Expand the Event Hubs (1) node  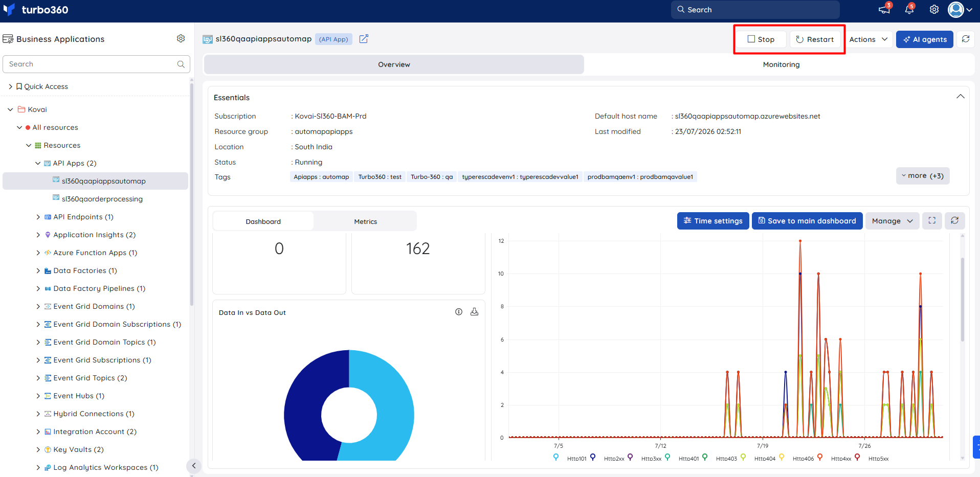38,396
